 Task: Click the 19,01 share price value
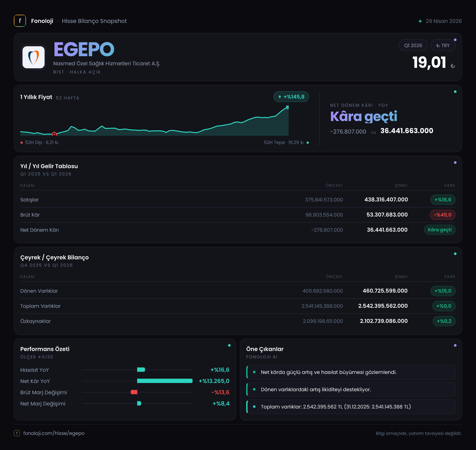429,62
